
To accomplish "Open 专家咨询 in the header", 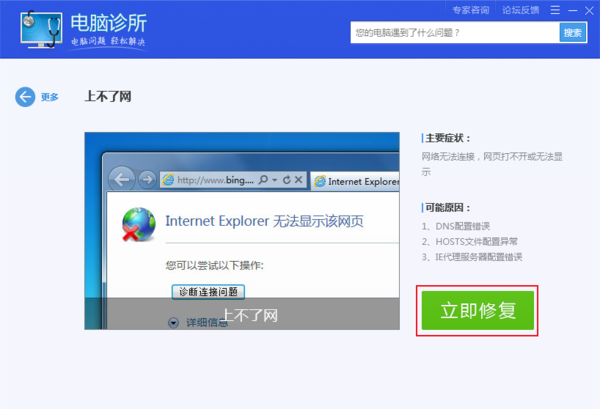I will 471,10.
